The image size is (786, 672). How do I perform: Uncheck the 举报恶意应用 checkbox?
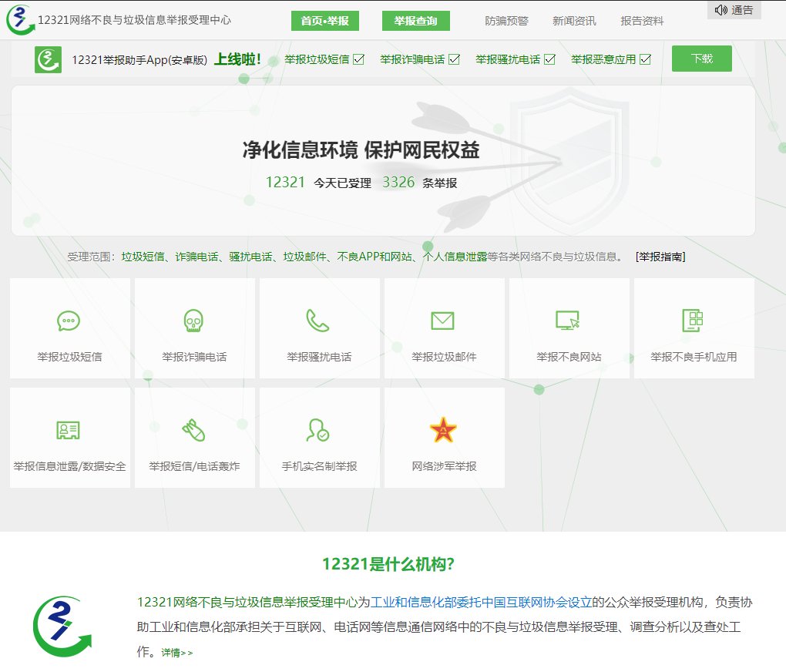click(646, 58)
